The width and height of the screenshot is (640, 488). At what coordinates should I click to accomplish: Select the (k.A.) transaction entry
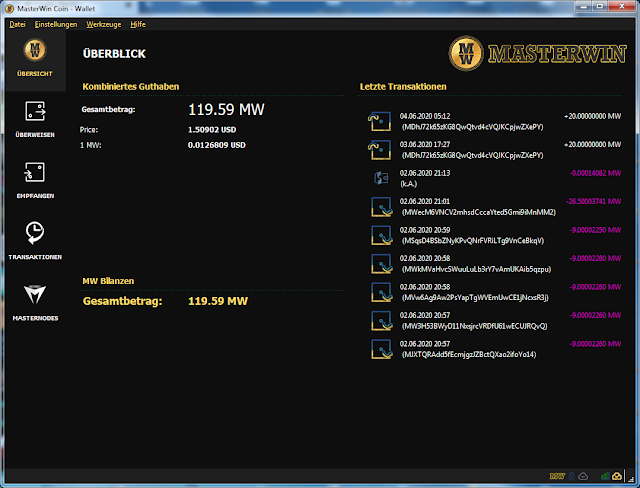pos(409,184)
